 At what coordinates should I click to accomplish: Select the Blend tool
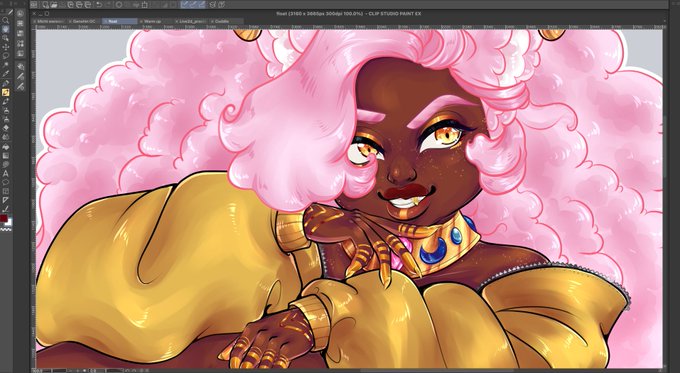click(6, 137)
